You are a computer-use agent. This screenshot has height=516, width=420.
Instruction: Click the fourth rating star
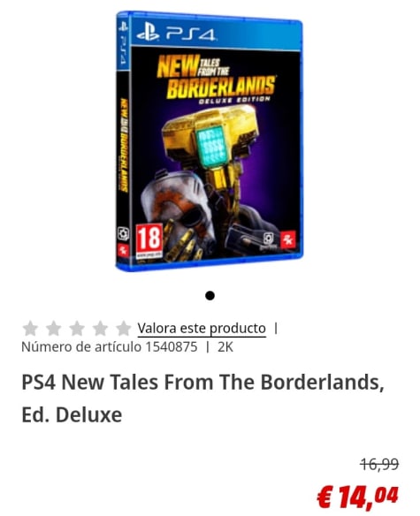pyautogui.click(x=101, y=328)
